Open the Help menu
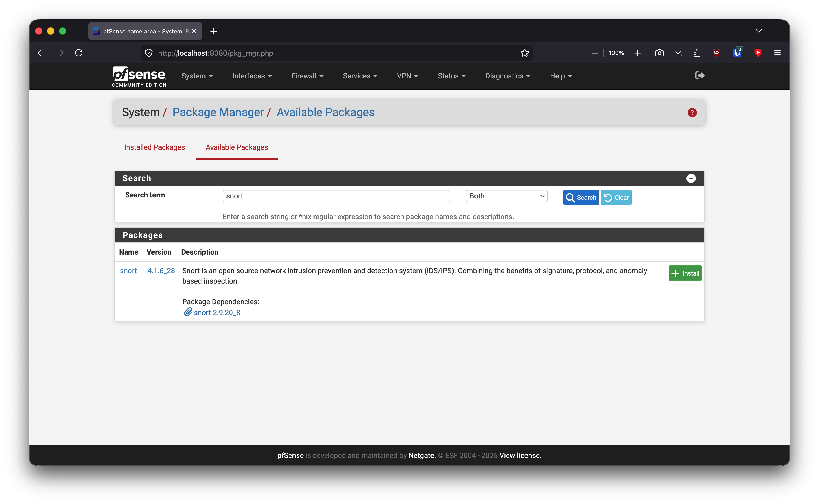 561,76
